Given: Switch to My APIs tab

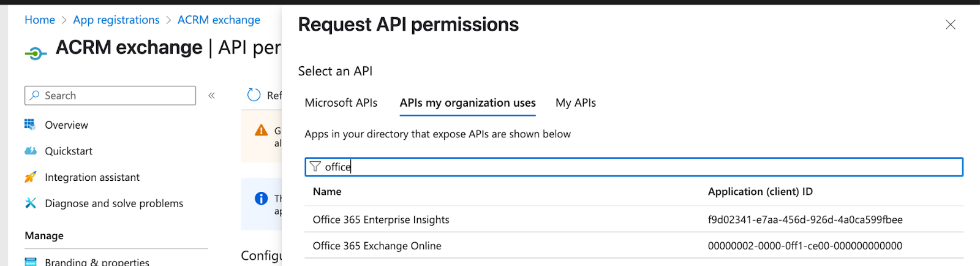Looking at the screenshot, I should coord(576,103).
